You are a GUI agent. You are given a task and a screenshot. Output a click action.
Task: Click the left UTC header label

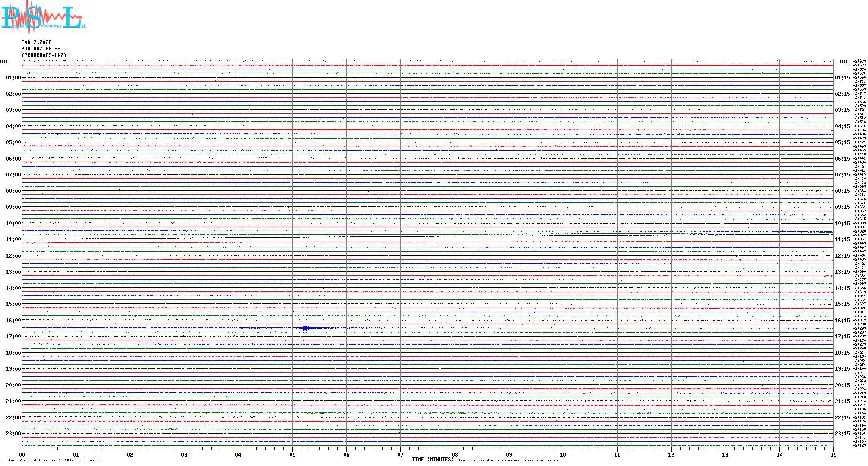tap(4, 62)
